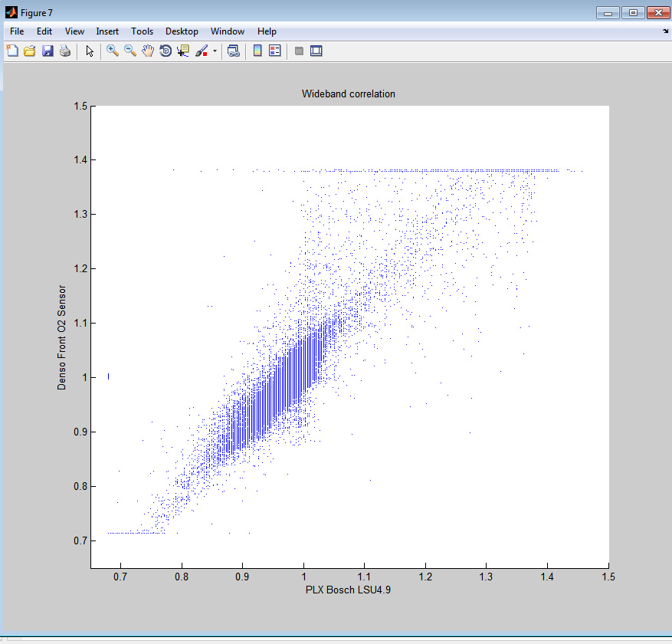The width and height of the screenshot is (672, 644).
Task: Click the Show Plot Tools button
Action: pos(316,51)
